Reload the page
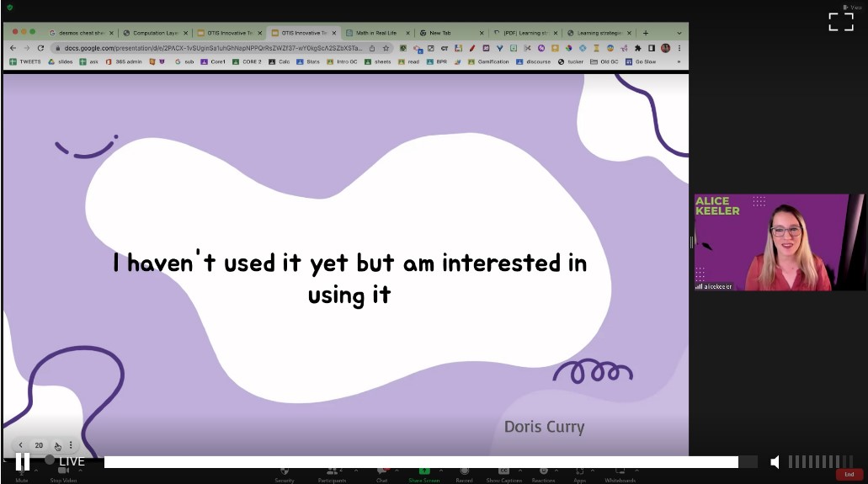 tap(40, 48)
